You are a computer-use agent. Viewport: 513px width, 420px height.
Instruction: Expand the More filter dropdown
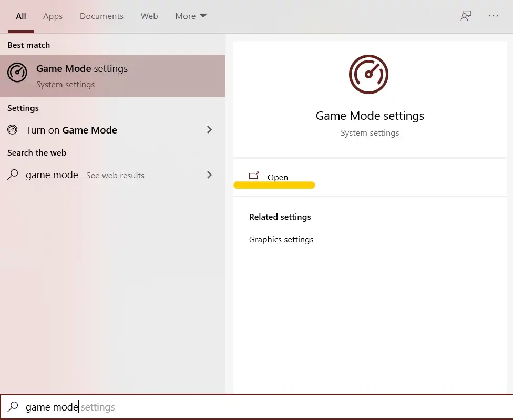(191, 16)
